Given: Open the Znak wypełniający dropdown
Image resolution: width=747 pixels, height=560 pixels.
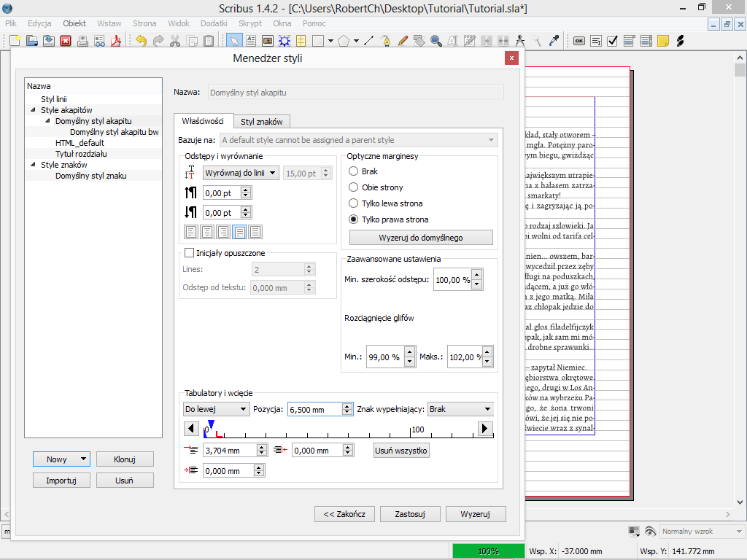Looking at the screenshot, I should coord(460,409).
